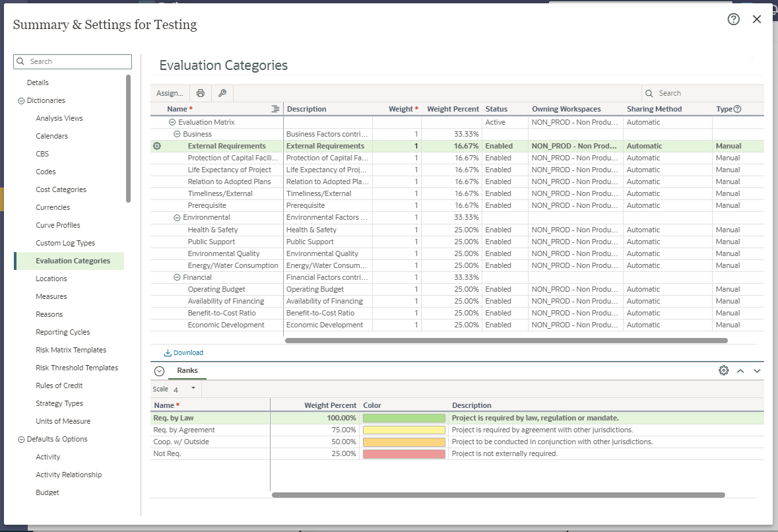778x532 pixels.
Task: Click the sidebar Search input field
Action: pyautogui.click(x=78, y=61)
